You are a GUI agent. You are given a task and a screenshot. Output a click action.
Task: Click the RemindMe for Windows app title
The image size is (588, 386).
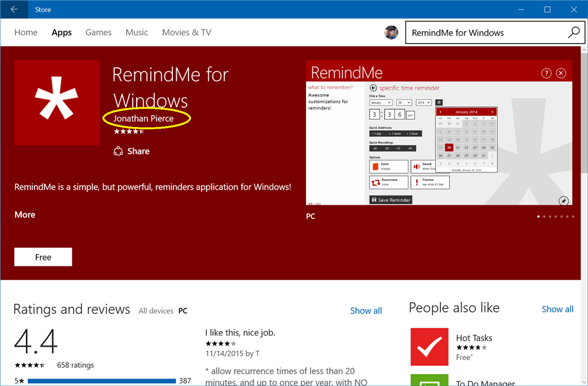[x=171, y=87]
